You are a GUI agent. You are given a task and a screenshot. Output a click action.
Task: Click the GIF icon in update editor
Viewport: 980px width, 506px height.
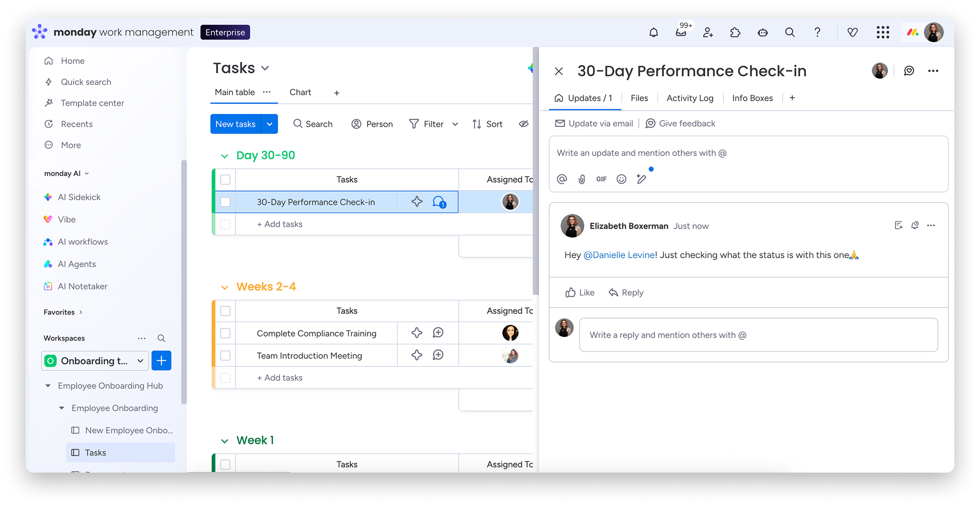tap(601, 179)
